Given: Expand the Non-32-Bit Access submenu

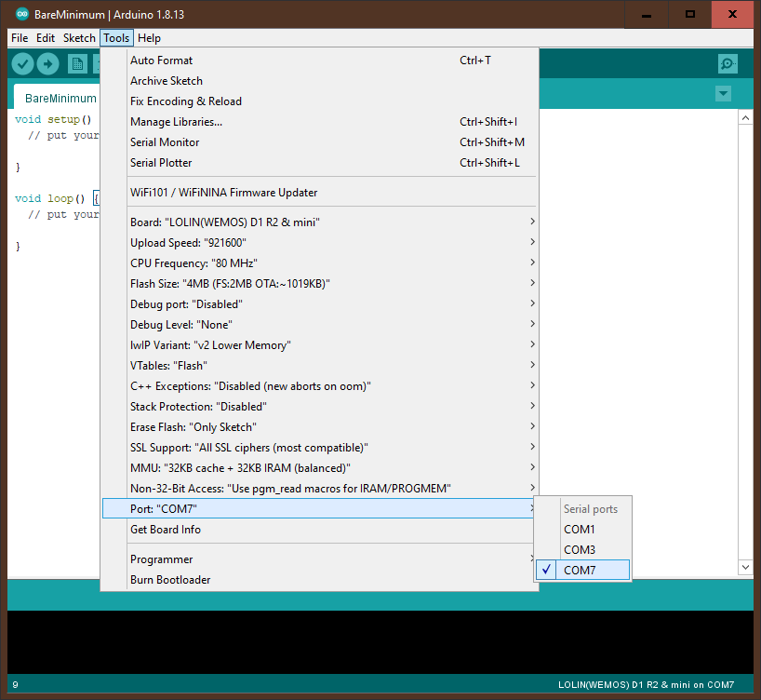Looking at the screenshot, I should point(319,488).
